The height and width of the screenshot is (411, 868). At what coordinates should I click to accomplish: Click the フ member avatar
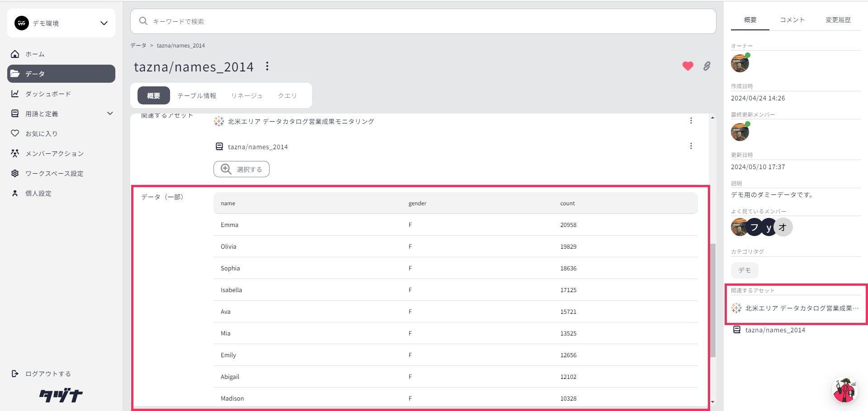tap(754, 227)
